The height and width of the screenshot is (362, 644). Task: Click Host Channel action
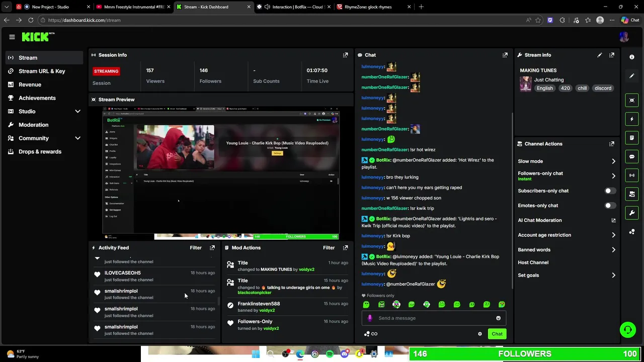[533, 262]
